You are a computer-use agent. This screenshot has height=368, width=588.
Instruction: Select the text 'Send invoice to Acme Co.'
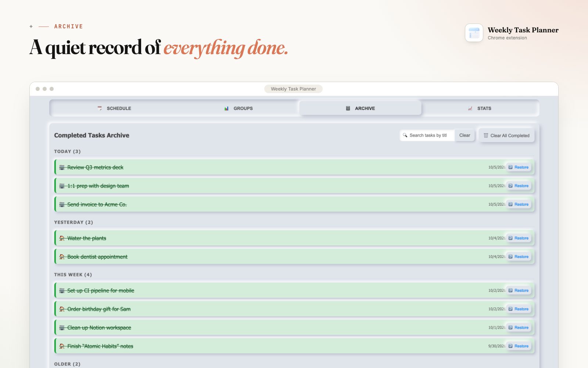pos(97,205)
